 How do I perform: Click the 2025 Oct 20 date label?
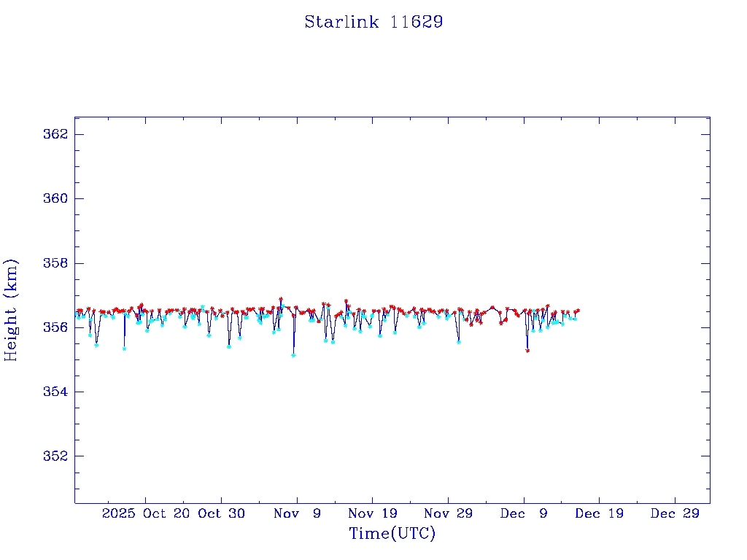tap(144, 513)
